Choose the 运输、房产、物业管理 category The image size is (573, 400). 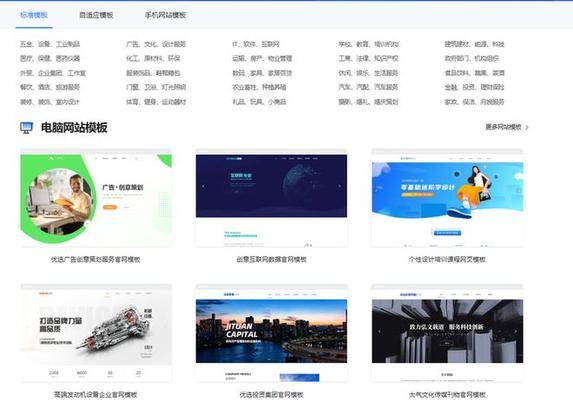point(262,58)
